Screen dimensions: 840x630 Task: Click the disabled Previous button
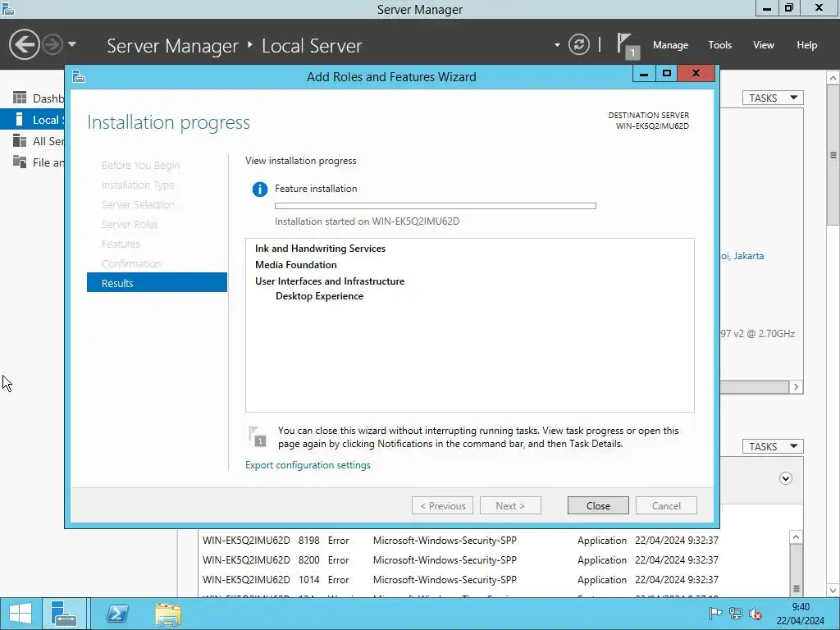click(x=442, y=505)
